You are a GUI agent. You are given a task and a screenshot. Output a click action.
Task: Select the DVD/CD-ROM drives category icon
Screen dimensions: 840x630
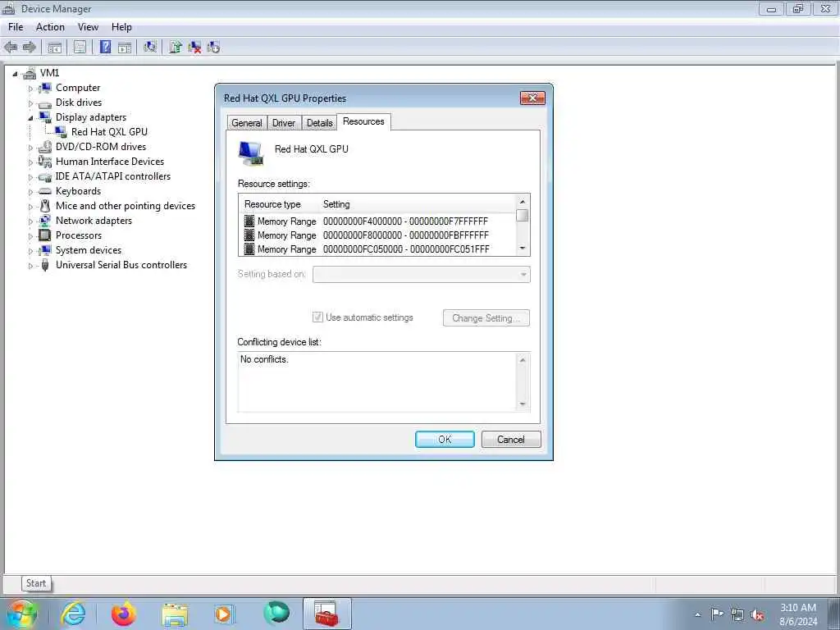(x=45, y=147)
